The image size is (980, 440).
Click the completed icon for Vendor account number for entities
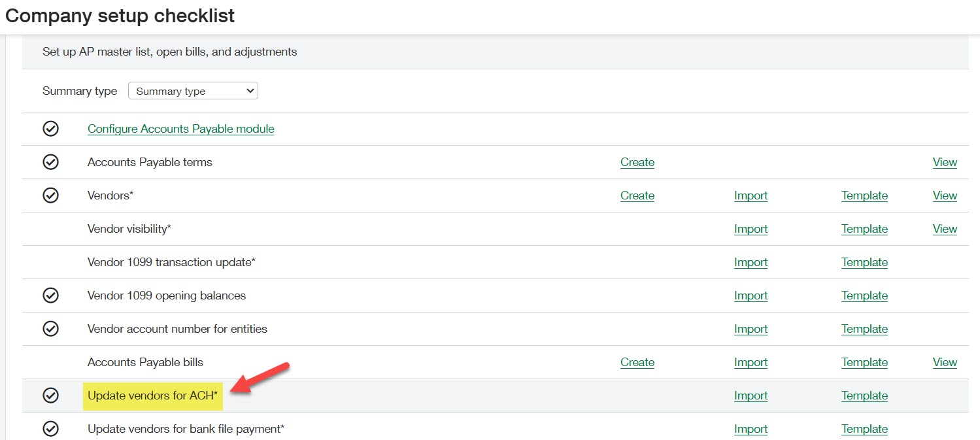[x=51, y=329]
